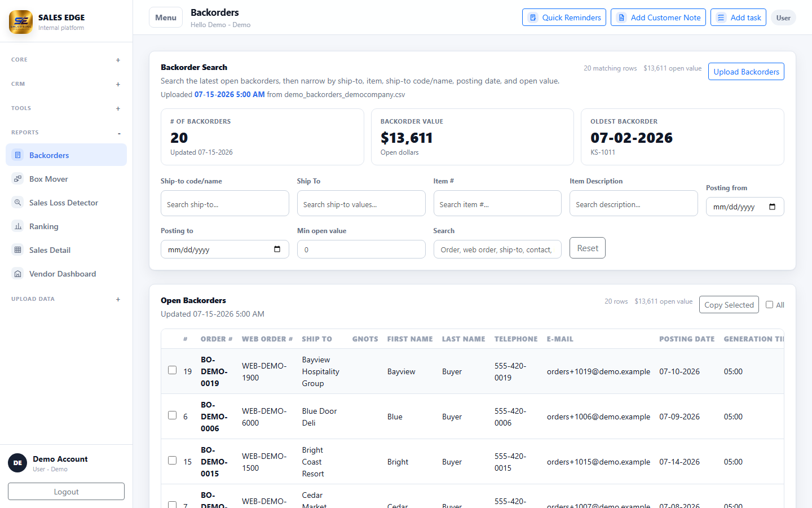
Task: Toggle the All rows checkbox
Action: 769,304
